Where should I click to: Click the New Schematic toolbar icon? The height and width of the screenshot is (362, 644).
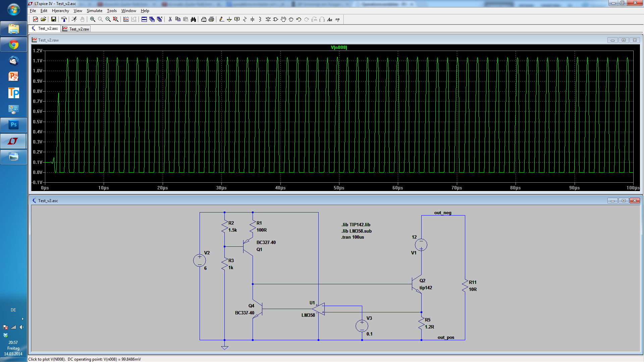click(35, 19)
